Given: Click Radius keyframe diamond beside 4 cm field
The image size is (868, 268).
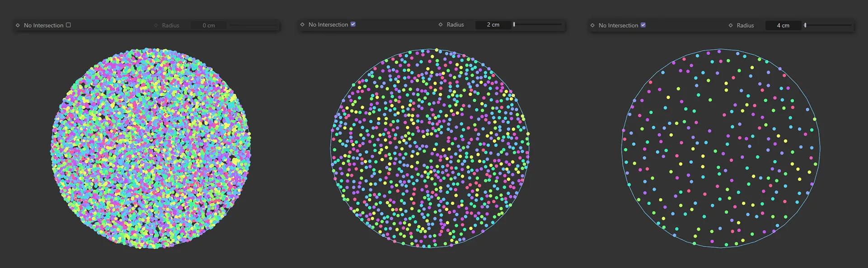Looking at the screenshot, I should tap(731, 25).
